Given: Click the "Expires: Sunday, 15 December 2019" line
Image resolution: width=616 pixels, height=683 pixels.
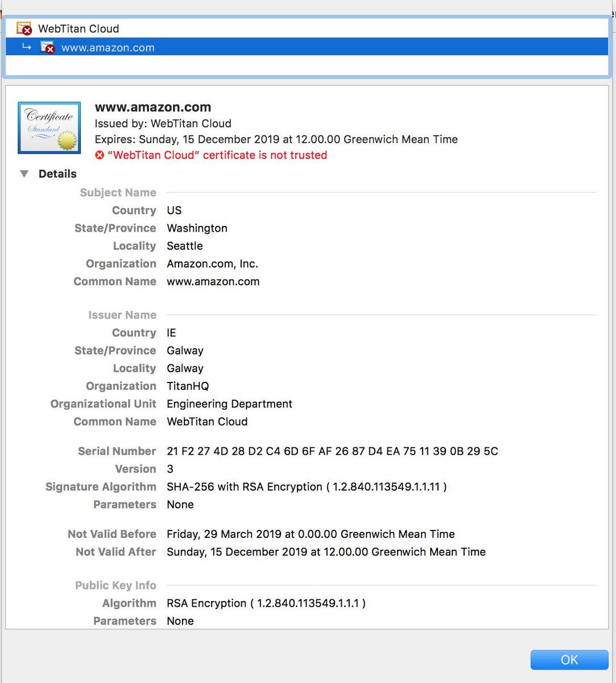Looking at the screenshot, I should (276, 139).
